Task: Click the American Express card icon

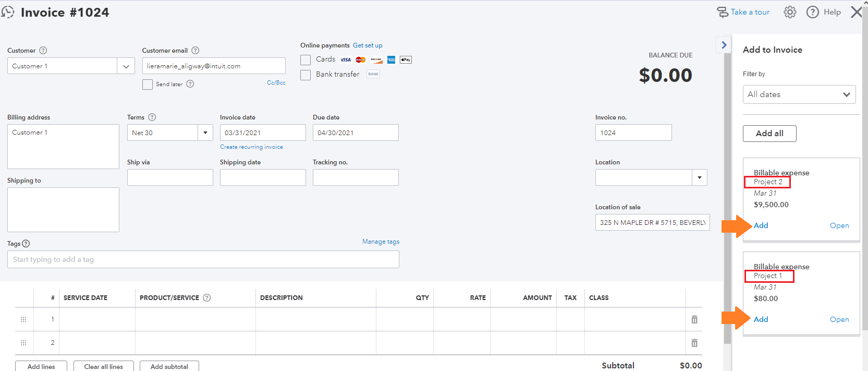Action: pos(391,59)
